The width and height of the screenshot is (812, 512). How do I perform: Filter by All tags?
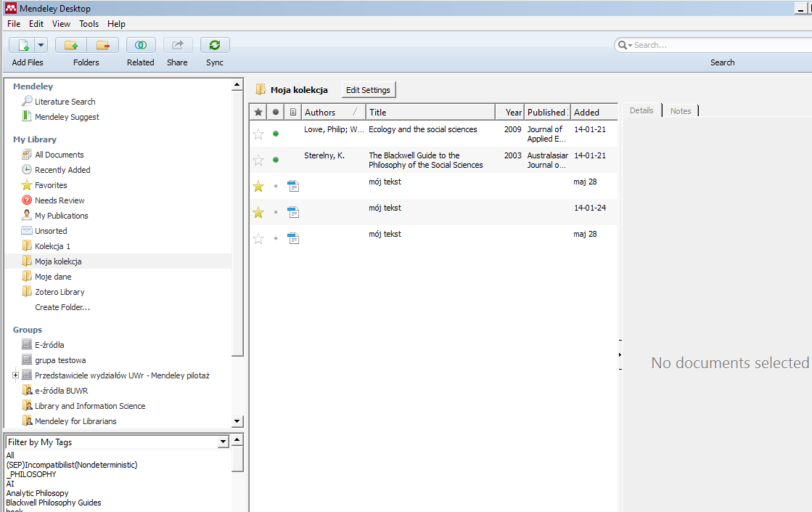click(10, 455)
